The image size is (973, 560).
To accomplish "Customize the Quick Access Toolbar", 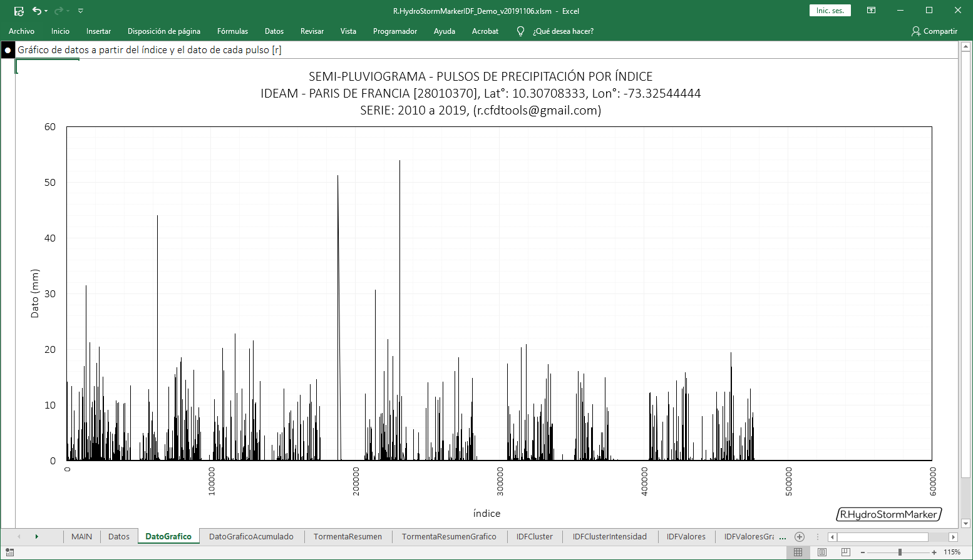I will [x=81, y=11].
